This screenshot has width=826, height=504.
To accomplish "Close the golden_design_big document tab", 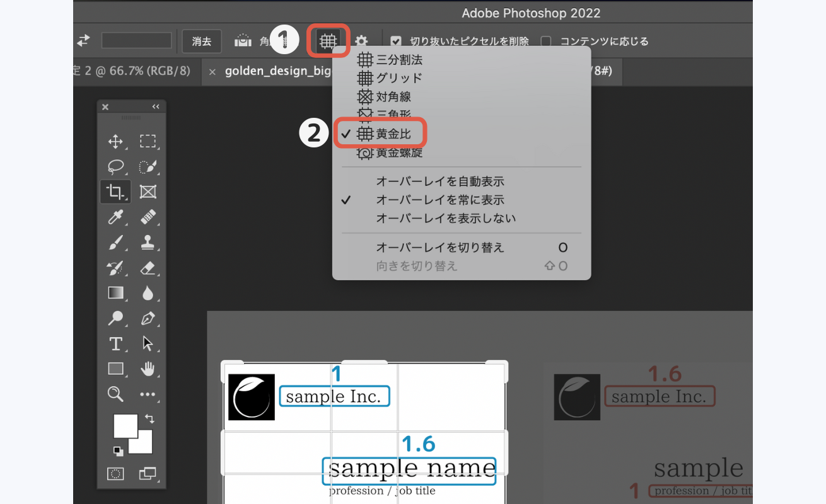I will [213, 72].
